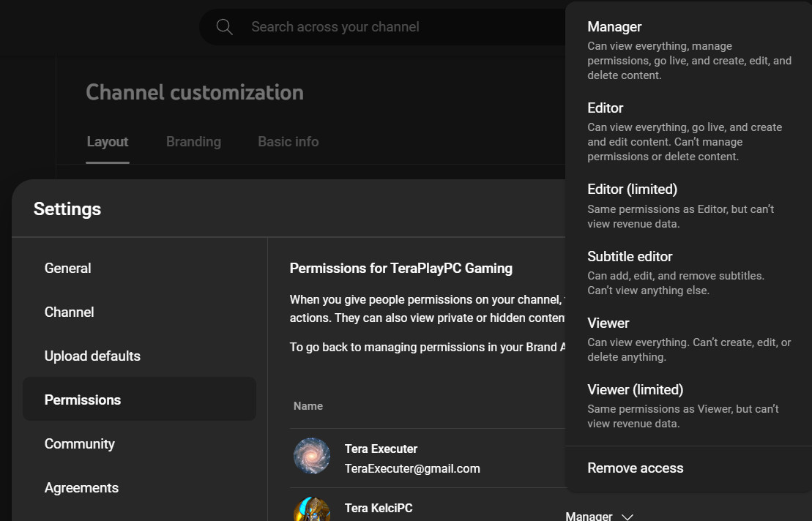
Task: Click the Settings dialog title
Action: pyautogui.click(x=67, y=209)
